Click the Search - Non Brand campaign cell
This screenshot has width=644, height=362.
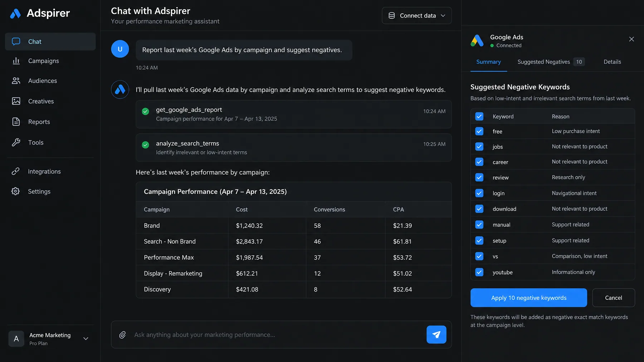[182, 241]
